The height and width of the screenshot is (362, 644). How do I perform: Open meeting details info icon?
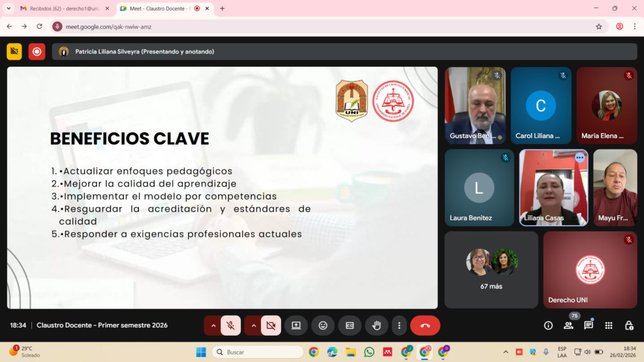(x=548, y=326)
